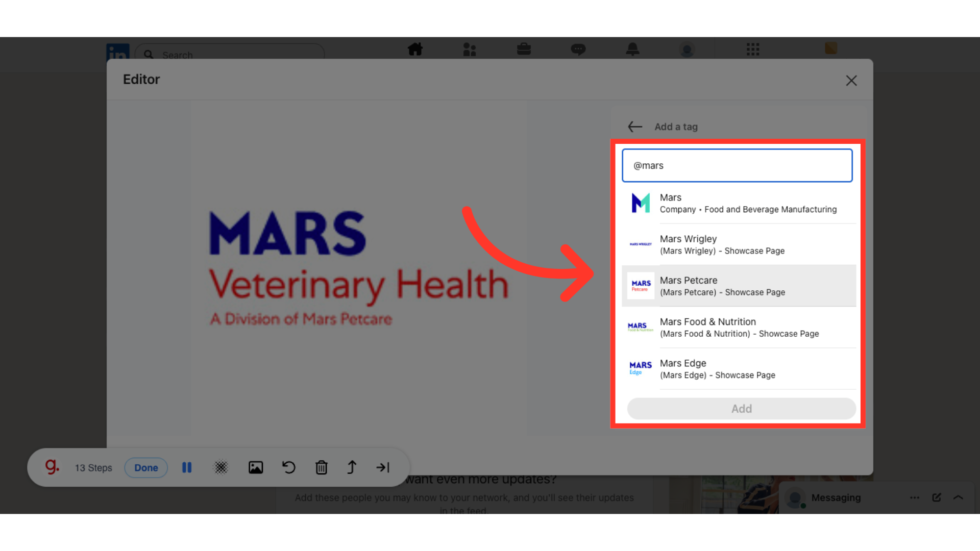Click the screenshot image icon
Image resolution: width=980 pixels, height=551 pixels.
256,467
